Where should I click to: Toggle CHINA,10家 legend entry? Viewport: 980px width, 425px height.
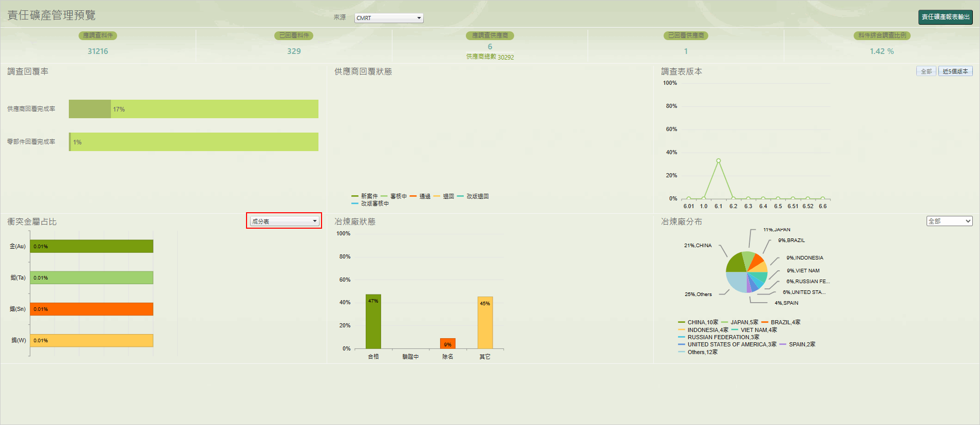coord(698,322)
